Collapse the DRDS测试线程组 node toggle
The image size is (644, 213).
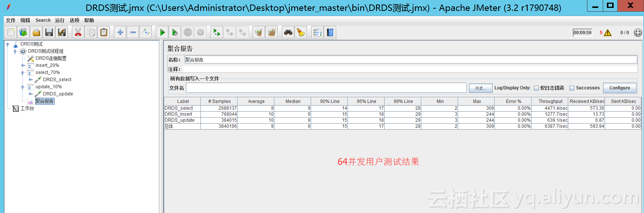point(15,51)
